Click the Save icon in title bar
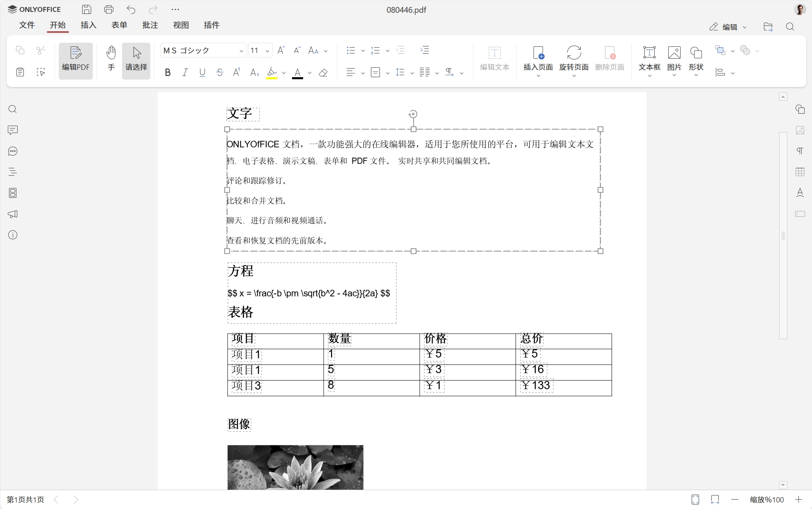The image size is (812, 509). click(86, 9)
